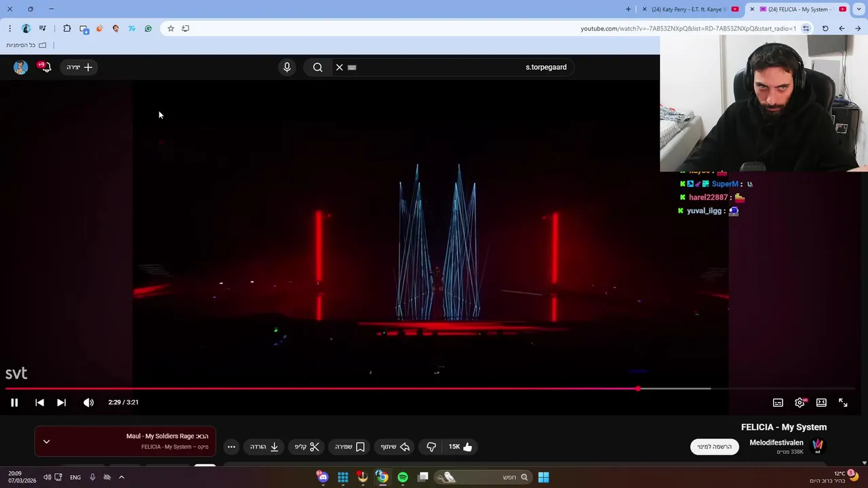Expand the My System mix playlist chevron

pyautogui.click(x=46, y=441)
